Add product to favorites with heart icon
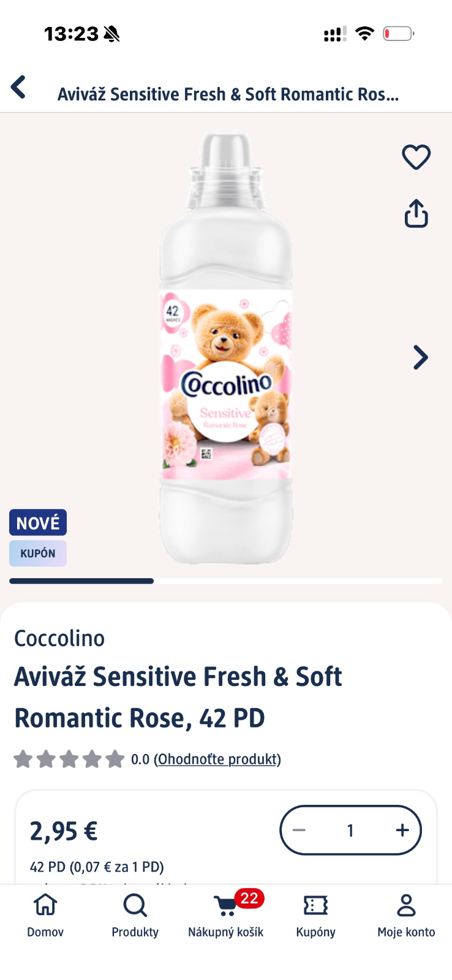Screen dimensions: 452x980 416,157
